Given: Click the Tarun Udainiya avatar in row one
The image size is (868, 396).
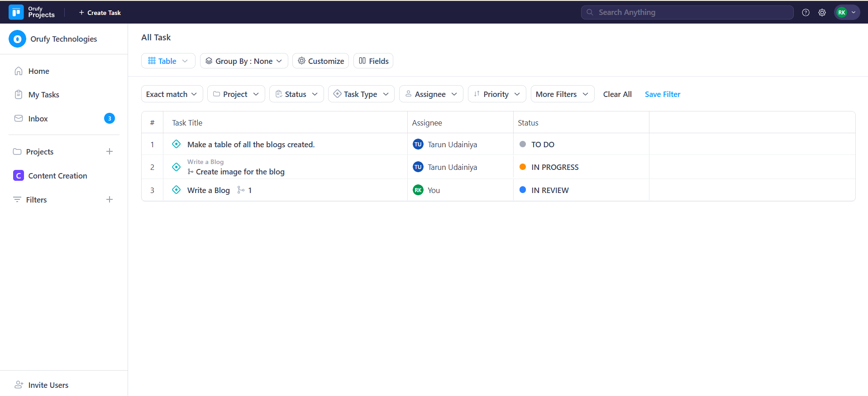Looking at the screenshot, I should tap(418, 145).
